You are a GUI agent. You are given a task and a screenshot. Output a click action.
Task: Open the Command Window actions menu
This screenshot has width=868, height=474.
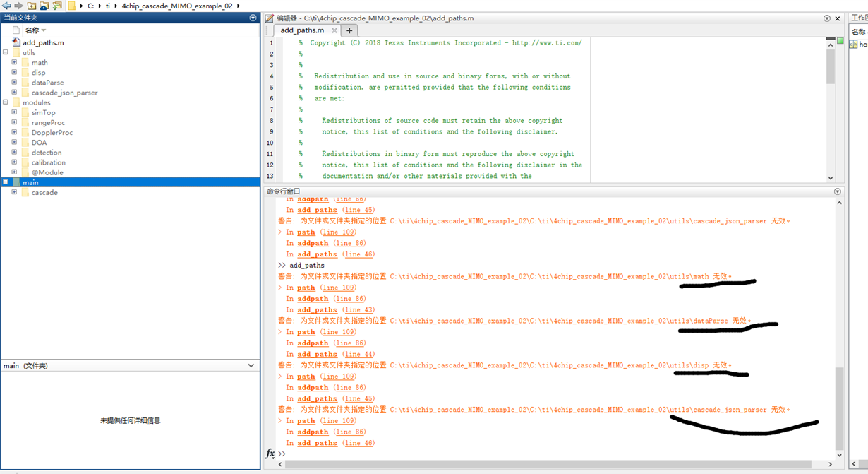pos(838,191)
